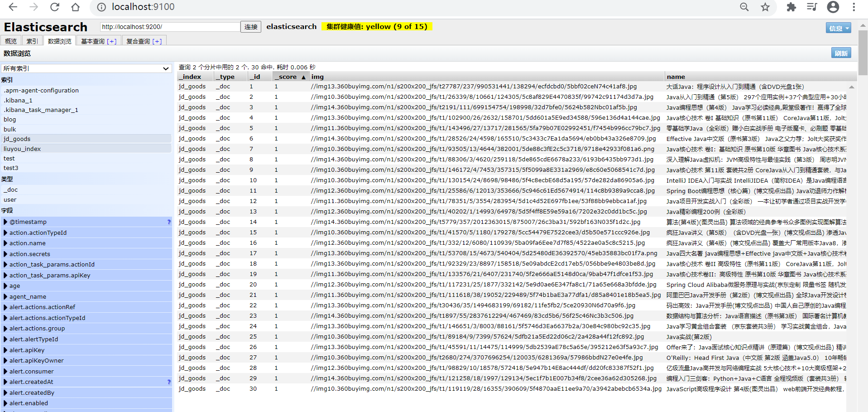Image resolution: width=868 pixels, height=412 pixels.
Task: Open the 基本查询 [+] tab
Action: [x=99, y=41]
